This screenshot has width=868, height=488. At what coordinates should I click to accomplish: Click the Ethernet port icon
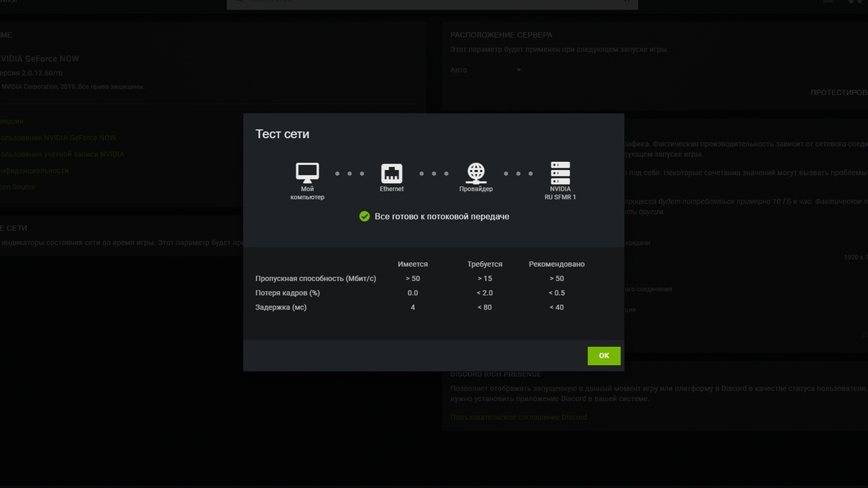392,174
